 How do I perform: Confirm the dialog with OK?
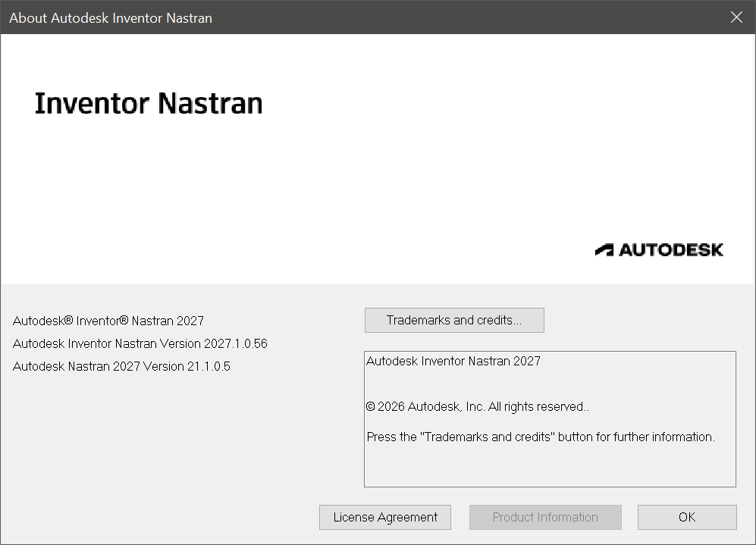click(687, 517)
